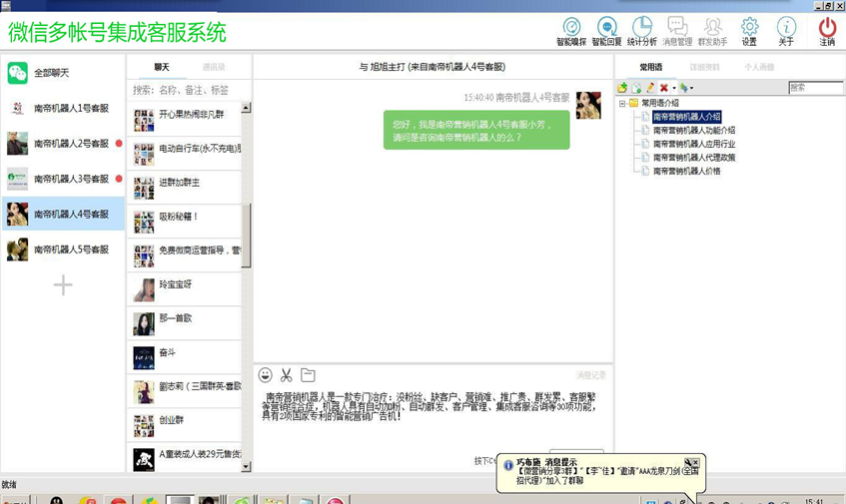Select account 南帝机器人1号客服
The height and width of the screenshot is (504, 846).
pyautogui.click(x=63, y=109)
